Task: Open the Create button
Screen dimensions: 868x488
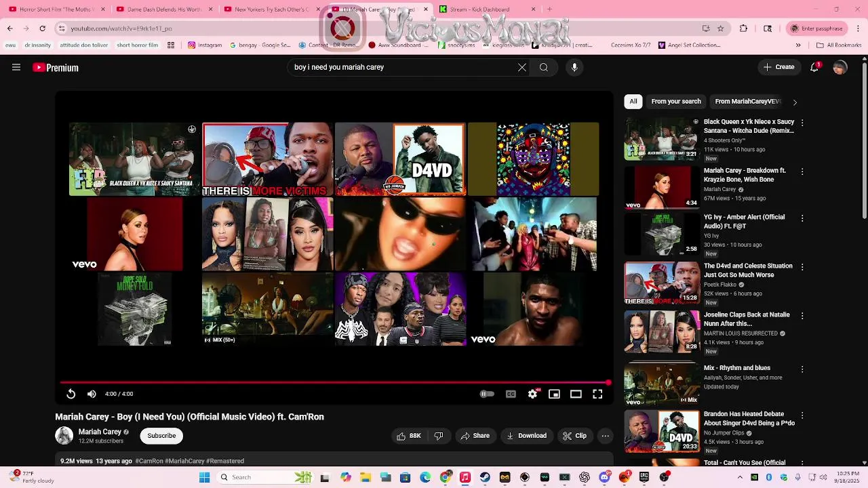Action: pos(778,67)
